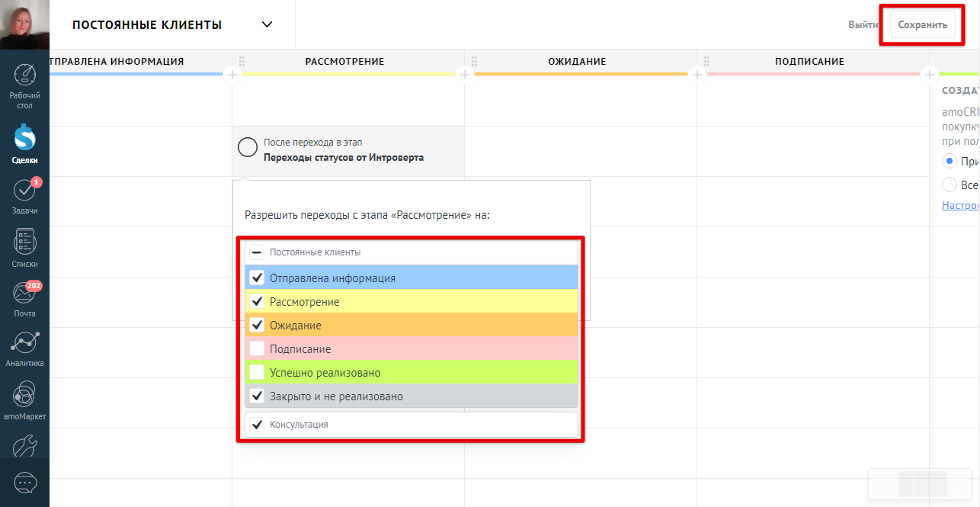Grab the drag handle of Рассмотрение column
This screenshot has height=507, width=980.
tap(242, 61)
